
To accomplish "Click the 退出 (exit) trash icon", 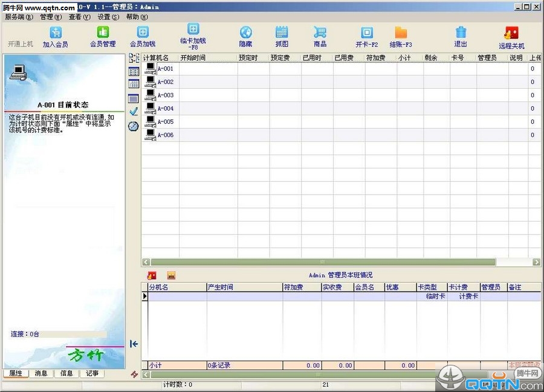I will click(x=461, y=33).
